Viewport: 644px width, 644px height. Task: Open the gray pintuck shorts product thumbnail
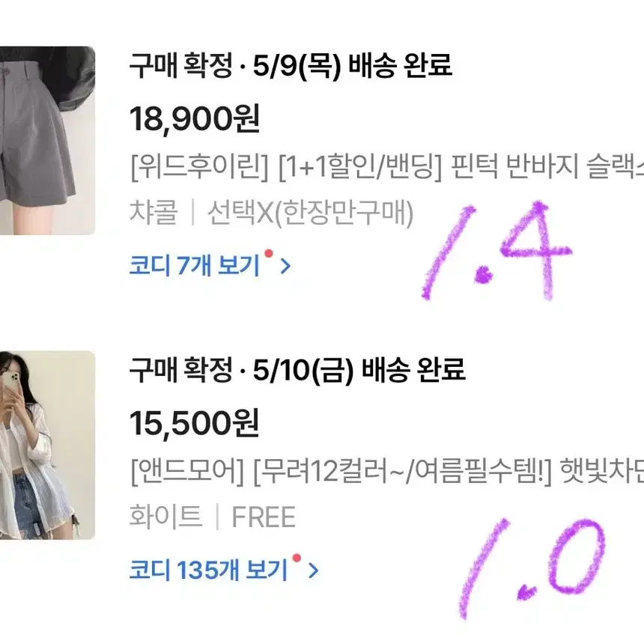47,141
